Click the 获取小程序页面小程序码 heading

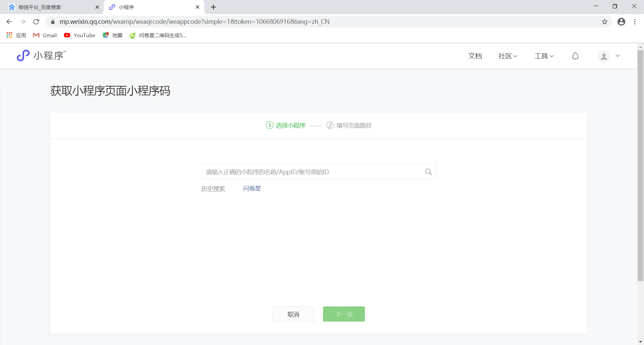[x=110, y=91]
